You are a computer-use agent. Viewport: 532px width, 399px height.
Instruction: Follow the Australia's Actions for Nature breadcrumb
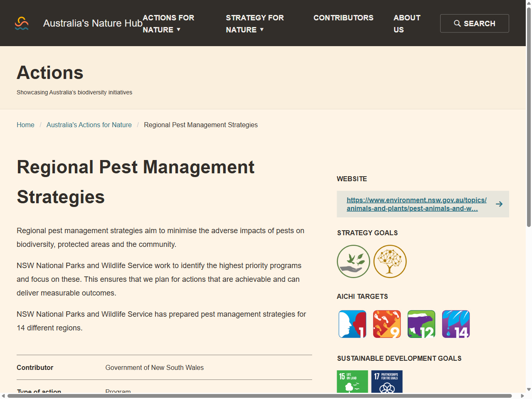coord(89,125)
